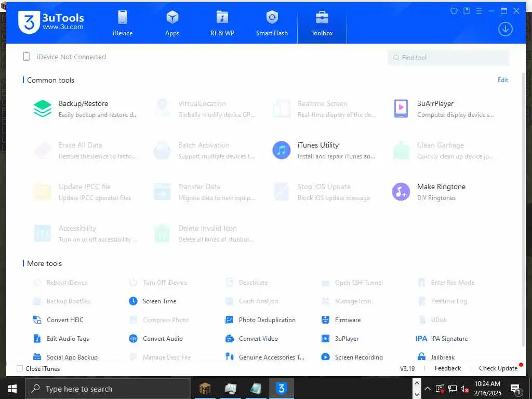Screen dimensions: 532x399
Task: Open the iDevice tab
Action: pyautogui.click(x=123, y=23)
